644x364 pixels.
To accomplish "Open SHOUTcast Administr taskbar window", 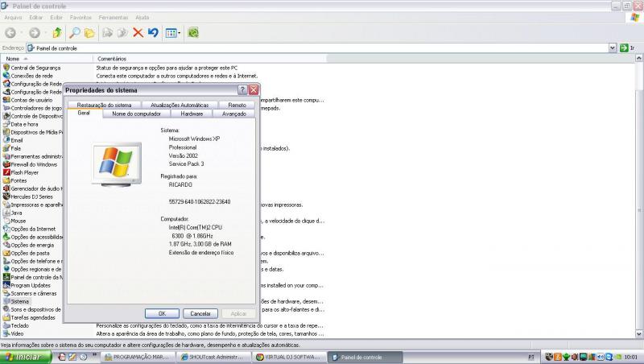I will coord(213,357).
